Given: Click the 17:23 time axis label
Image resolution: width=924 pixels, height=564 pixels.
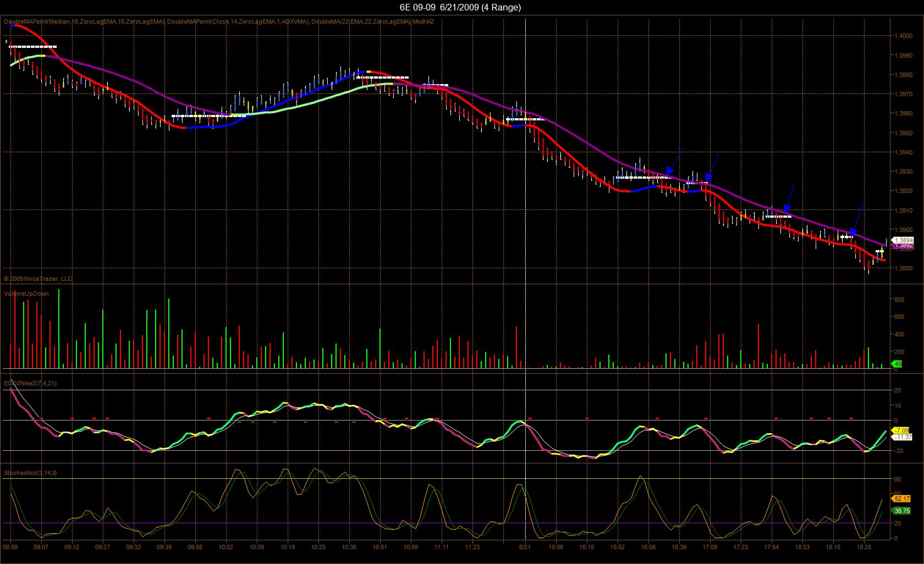Looking at the screenshot, I should pos(741,547).
